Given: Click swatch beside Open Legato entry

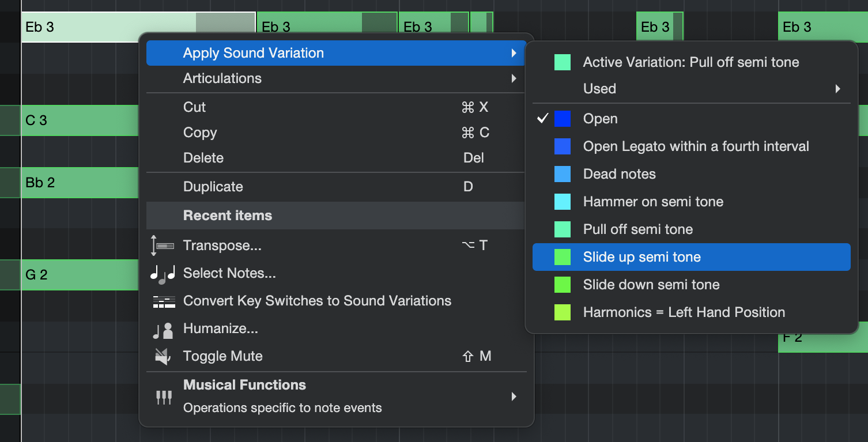Looking at the screenshot, I should pos(563,146).
